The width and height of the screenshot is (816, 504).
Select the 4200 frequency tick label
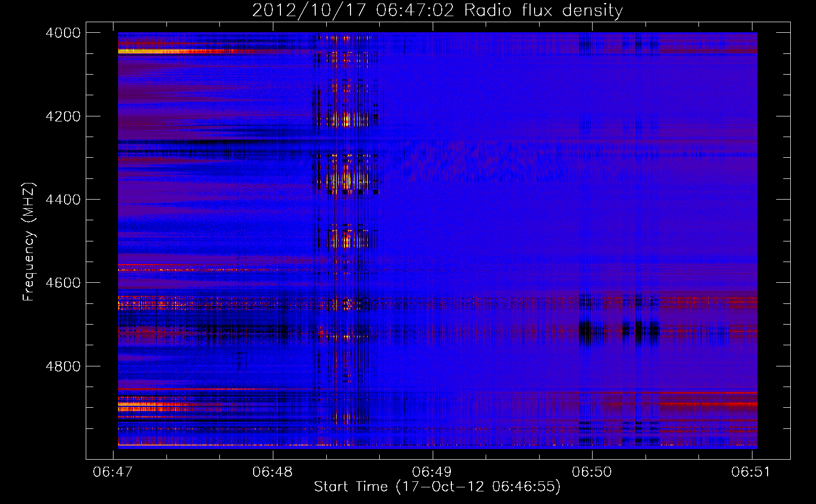pyautogui.click(x=63, y=116)
